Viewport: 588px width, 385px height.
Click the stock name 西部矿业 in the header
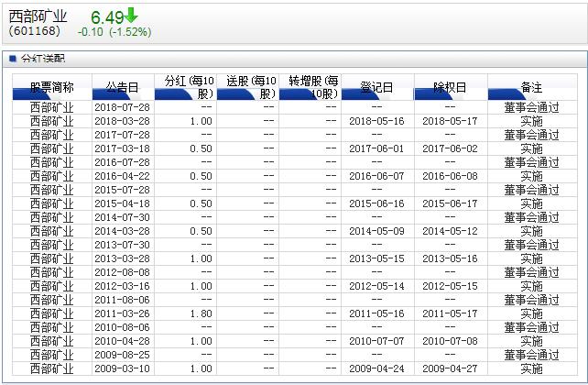[x=38, y=16]
